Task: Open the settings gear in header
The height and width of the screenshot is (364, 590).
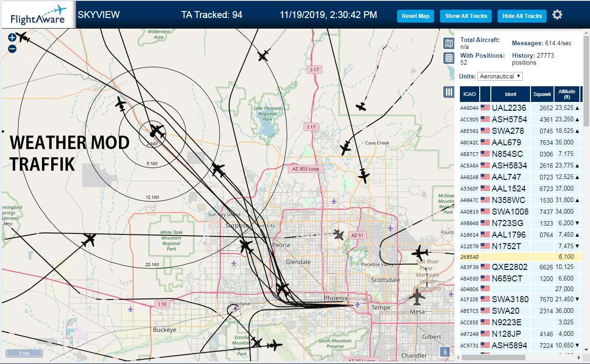Action: pyautogui.click(x=557, y=15)
